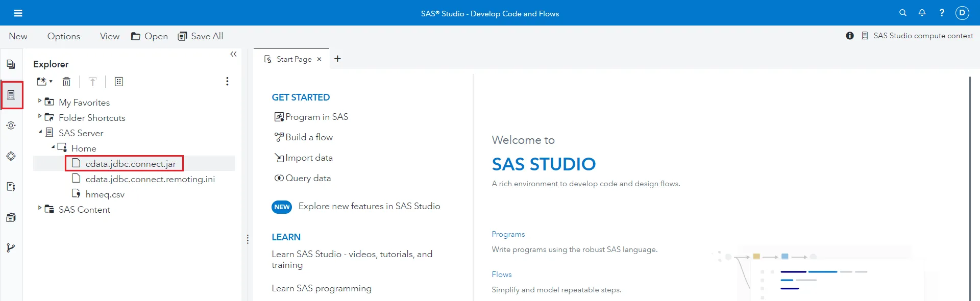Click the Delete trash icon in Explorer
The height and width of the screenshot is (301, 980).
[x=66, y=82]
